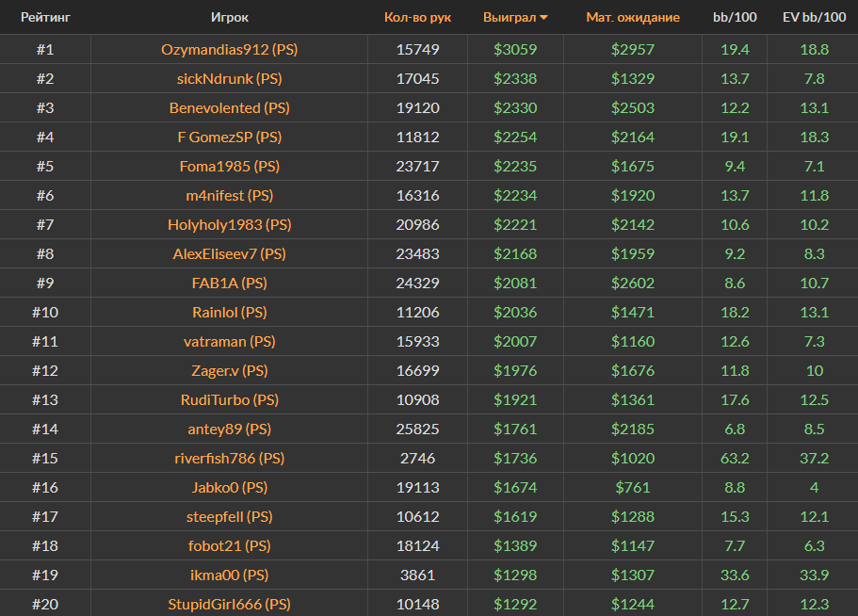
Task: Sort by Выиграл column header text
Action: 509,18
